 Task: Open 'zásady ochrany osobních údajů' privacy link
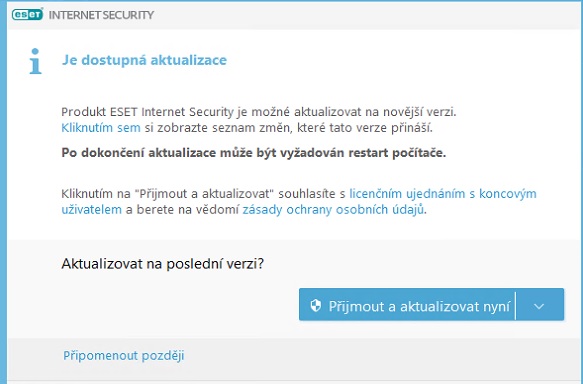pyautogui.click(x=333, y=210)
